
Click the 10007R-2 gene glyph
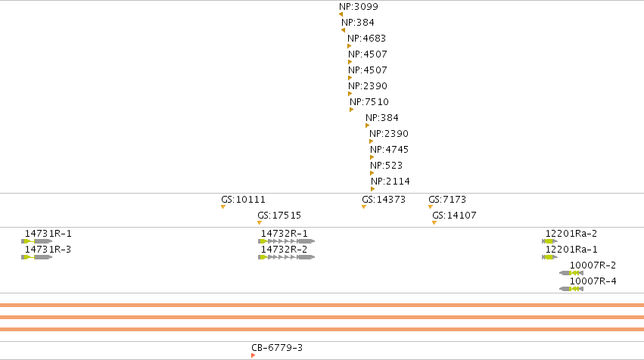coord(571,273)
